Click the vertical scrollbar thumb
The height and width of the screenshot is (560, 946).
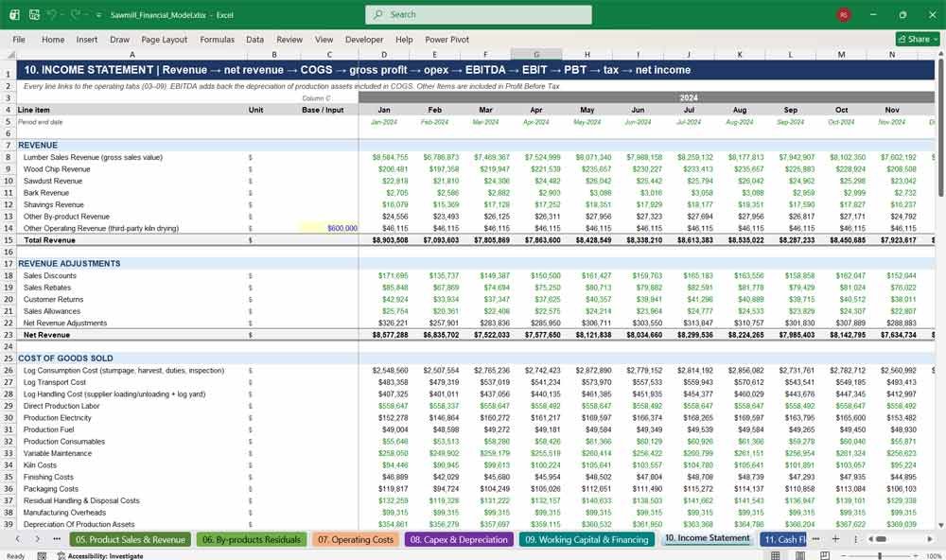(940, 127)
